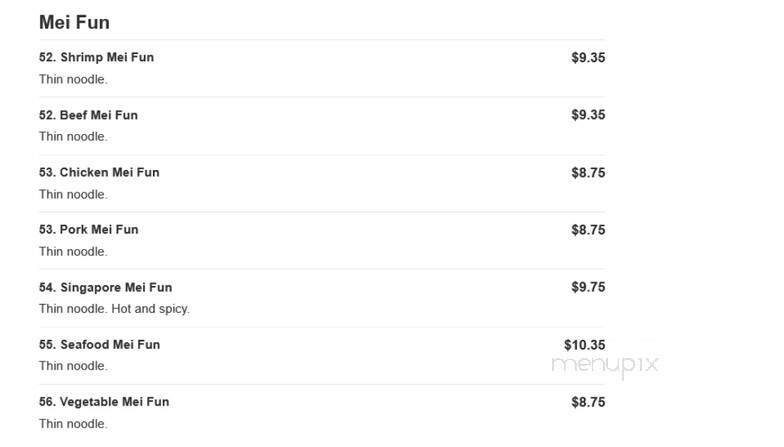
Task: Click the Shrimp Mei Fun $9.35 price
Action: (588, 58)
